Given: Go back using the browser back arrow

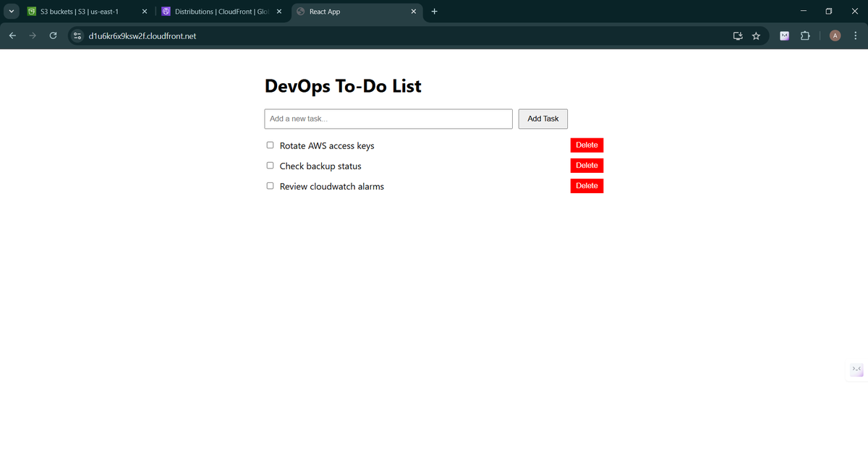Looking at the screenshot, I should point(13,36).
